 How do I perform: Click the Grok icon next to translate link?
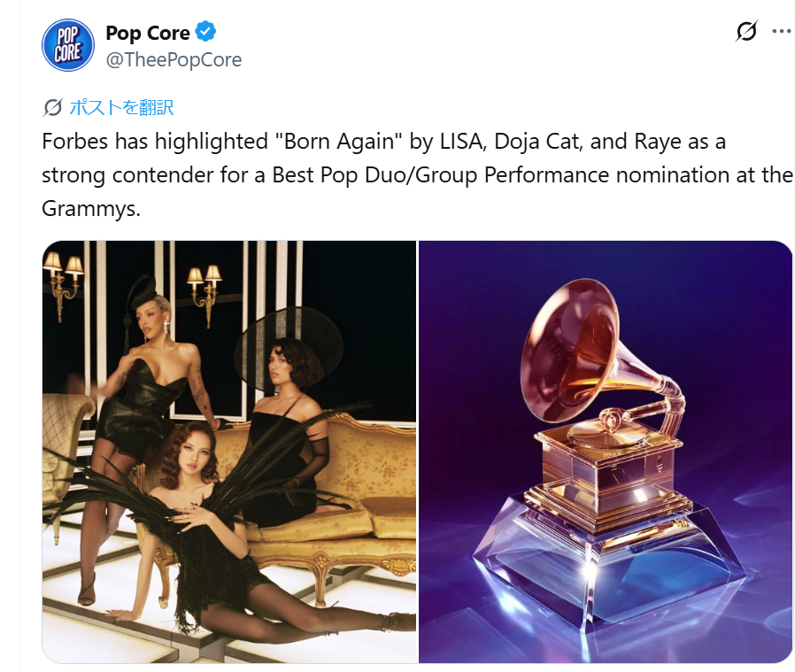tap(52, 107)
